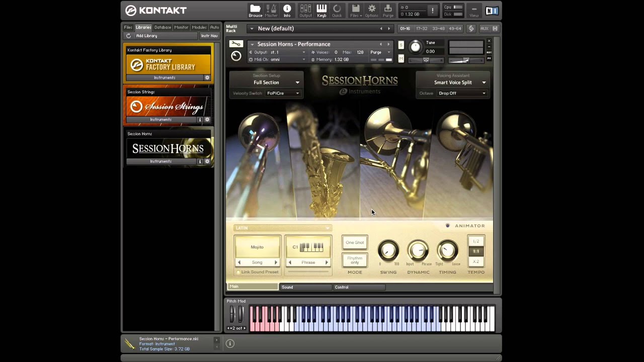Screen dimensions: 644x362
Task: Show the Output mixer panel
Action: coord(305,10)
